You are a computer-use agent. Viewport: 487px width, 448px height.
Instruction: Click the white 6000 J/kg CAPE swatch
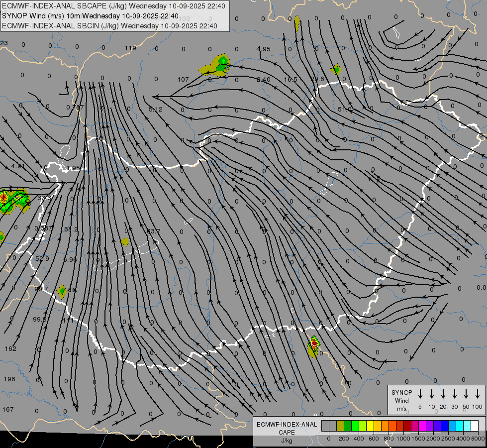tap(475, 426)
